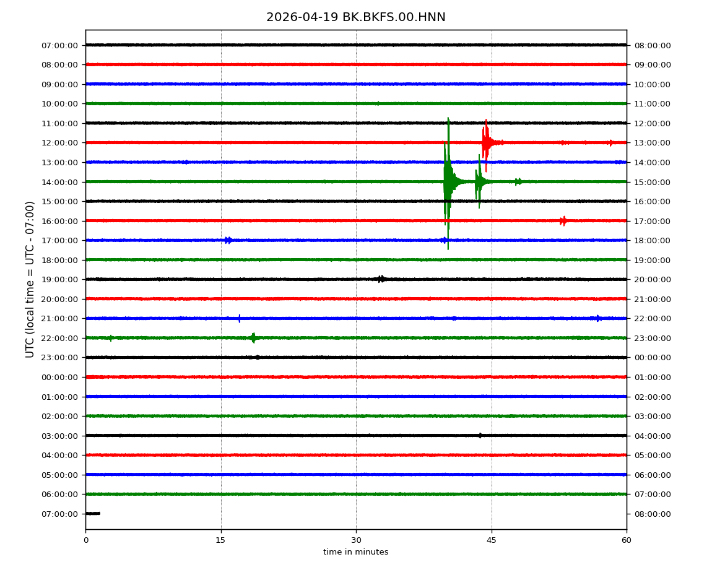The width and height of the screenshot is (712, 588).
Task: Click the large red seismic burst on 12:00 trace
Action: (487, 143)
